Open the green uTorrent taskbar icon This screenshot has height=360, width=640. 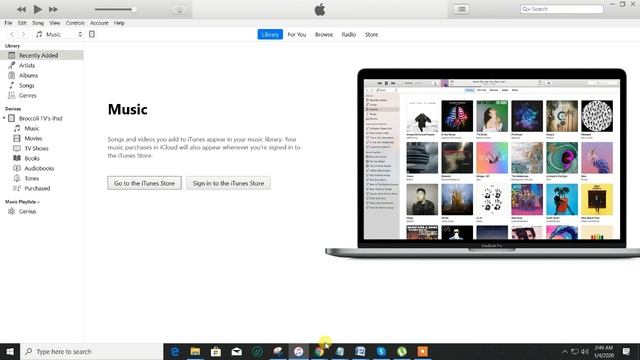(402, 351)
